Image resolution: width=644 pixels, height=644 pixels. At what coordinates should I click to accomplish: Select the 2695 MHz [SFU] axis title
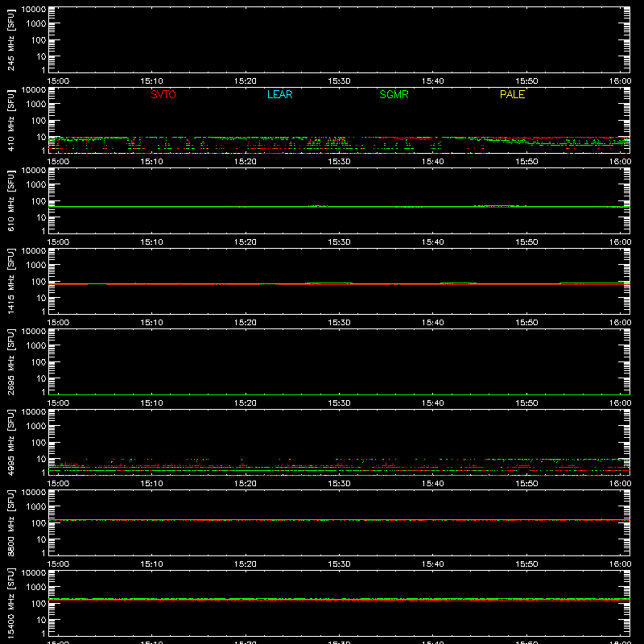coord(10,361)
